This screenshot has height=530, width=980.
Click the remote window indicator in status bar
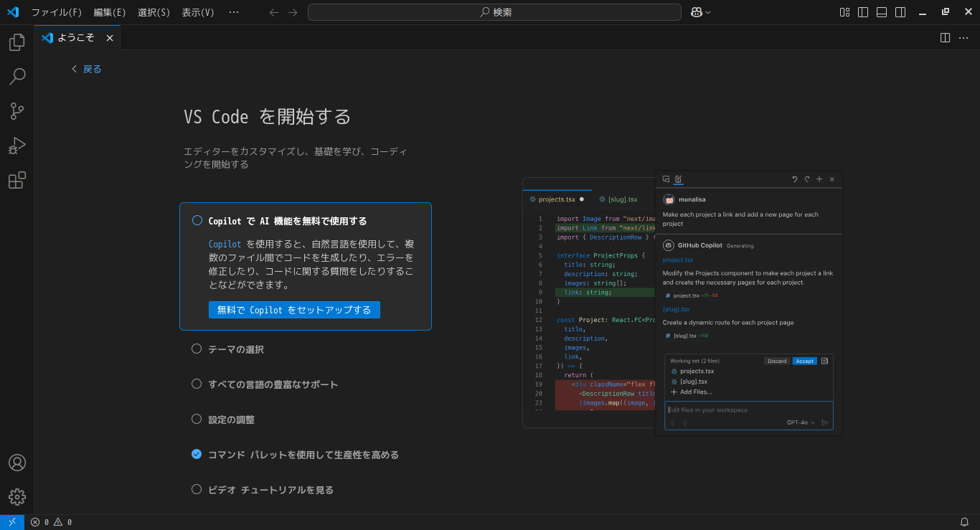[x=12, y=522]
